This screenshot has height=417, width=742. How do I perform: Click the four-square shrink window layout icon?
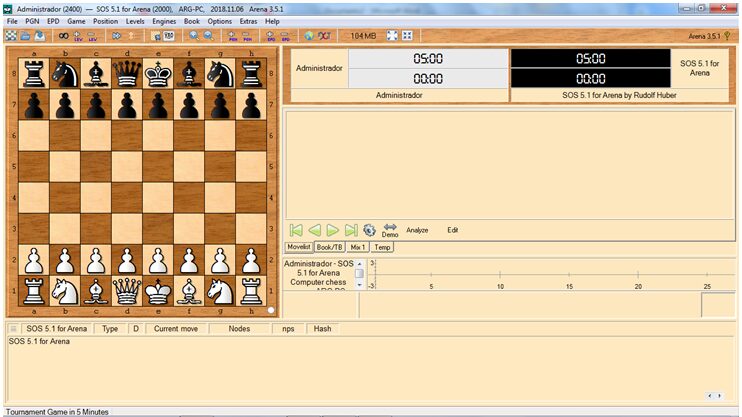[407, 36]
